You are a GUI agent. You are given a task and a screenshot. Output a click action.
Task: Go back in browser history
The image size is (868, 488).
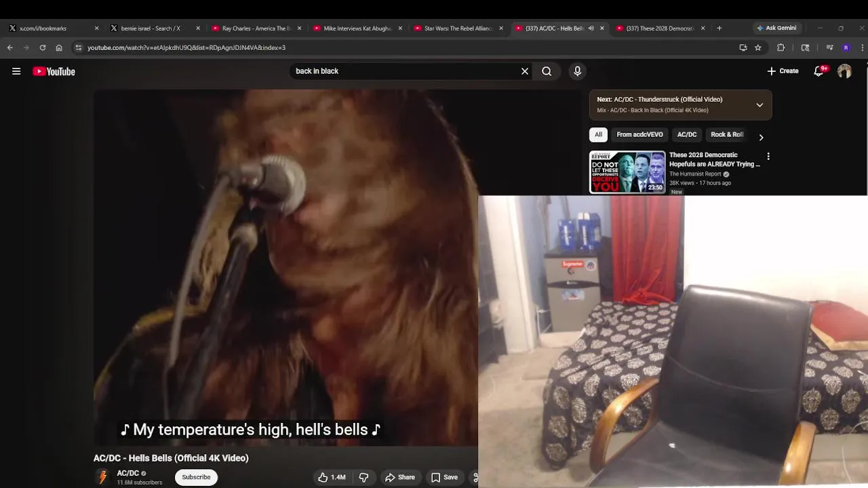pyautogui.click(x=9, y=47)
